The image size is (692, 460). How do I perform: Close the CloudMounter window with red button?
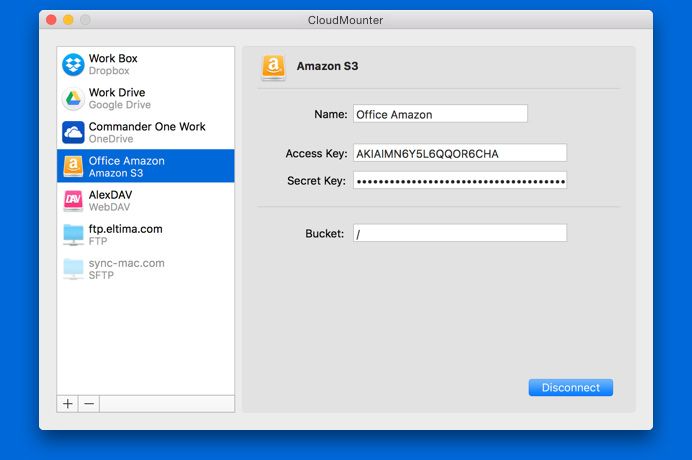tap(51, 20)
